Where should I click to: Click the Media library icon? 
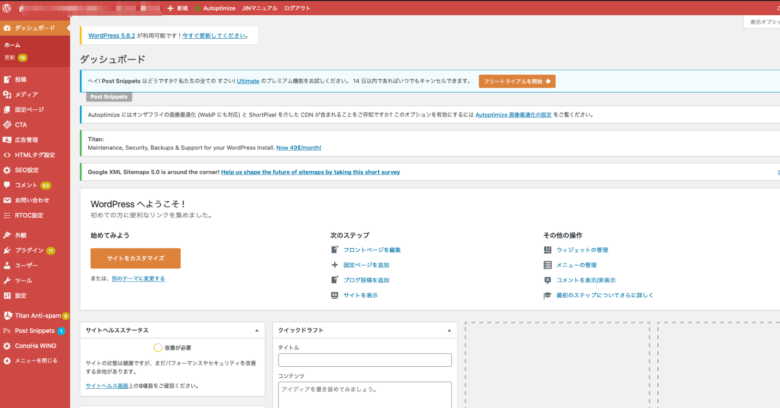coord(7,94)
